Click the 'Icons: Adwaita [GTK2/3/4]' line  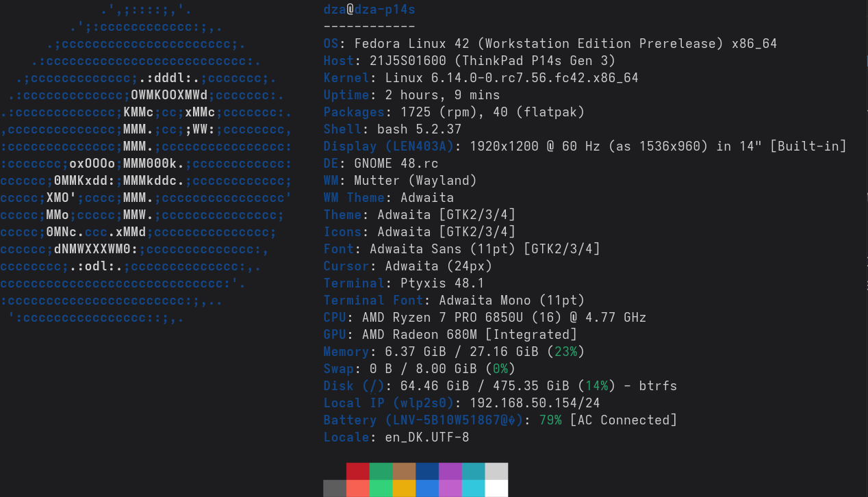pyautogui.click(x=420, y=232)
